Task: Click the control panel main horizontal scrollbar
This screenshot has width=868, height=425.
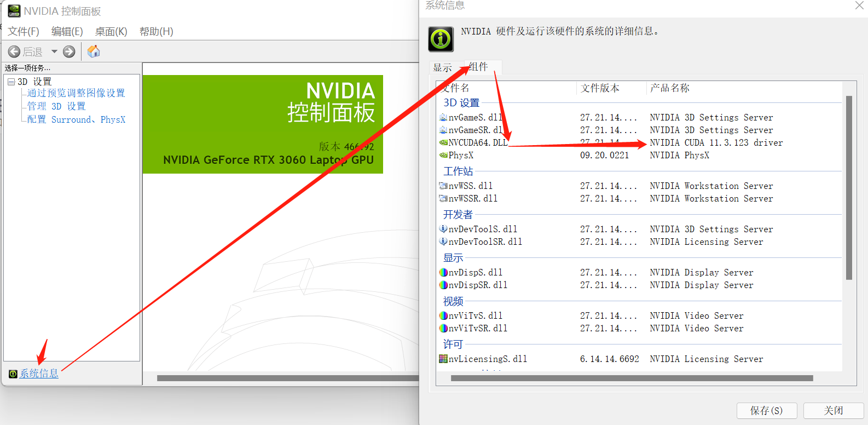Action: [288, 378]
